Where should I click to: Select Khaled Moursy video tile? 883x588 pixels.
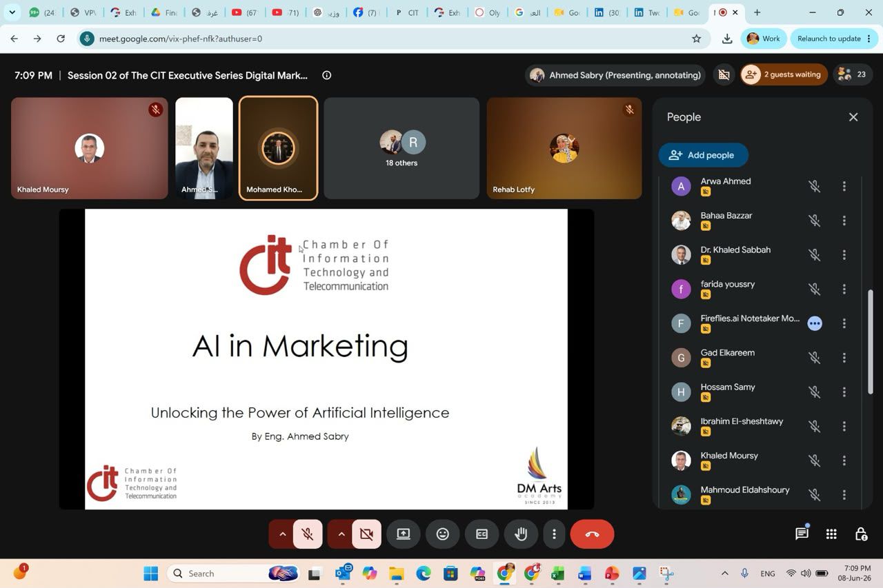pyautogui.click(x=90, y=148)
